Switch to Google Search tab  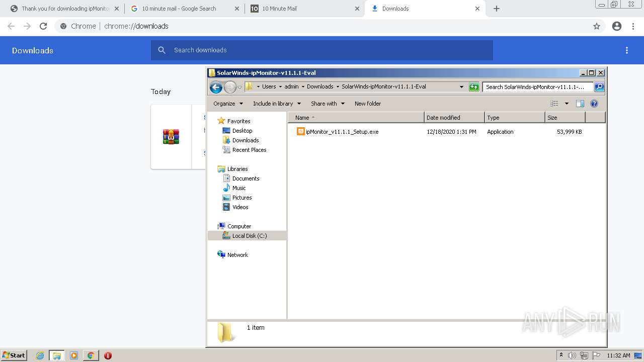click(x=184, y=9)
